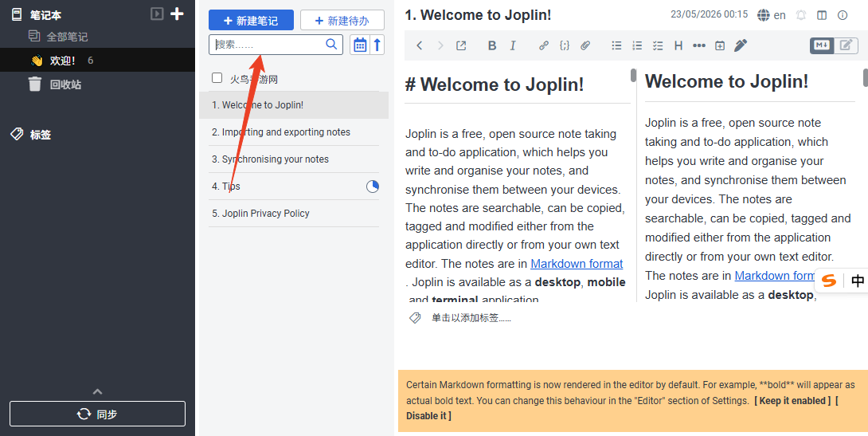868x436 pixels.
Task: Open note properties info icon
Action: pos(843,15)
